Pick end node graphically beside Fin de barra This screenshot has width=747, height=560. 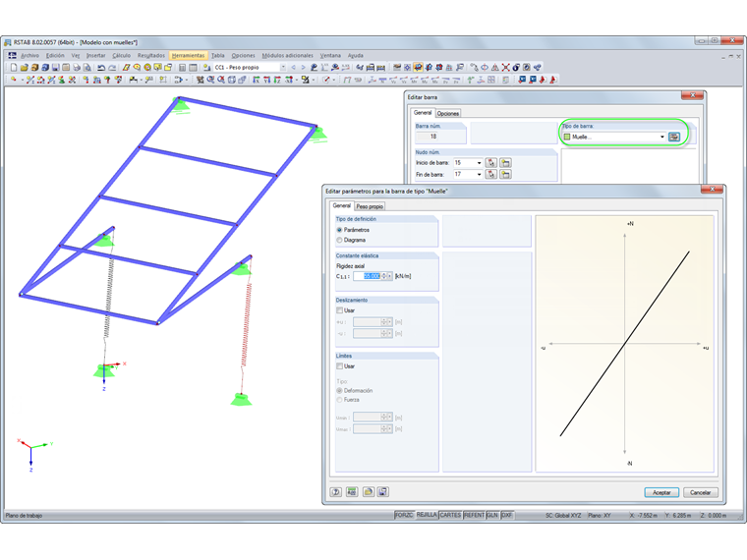click(490, 174)
